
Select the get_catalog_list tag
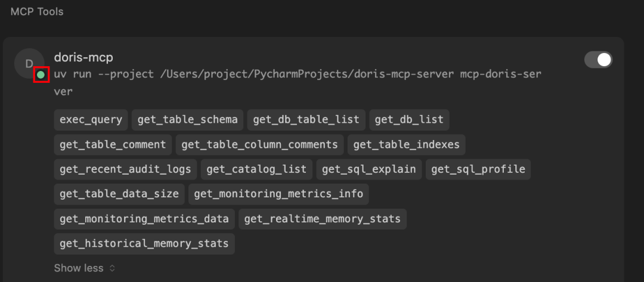tap(256, 169)
